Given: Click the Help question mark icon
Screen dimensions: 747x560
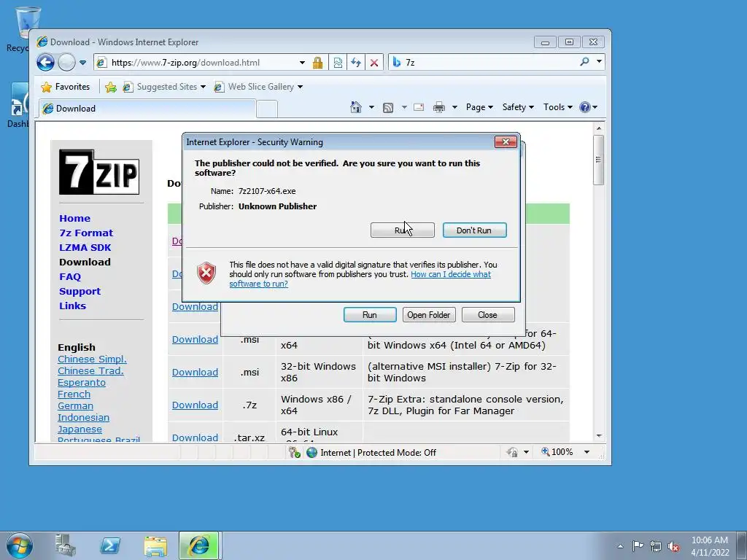Looking at the screenshot, I should click(x=585, y=107).
